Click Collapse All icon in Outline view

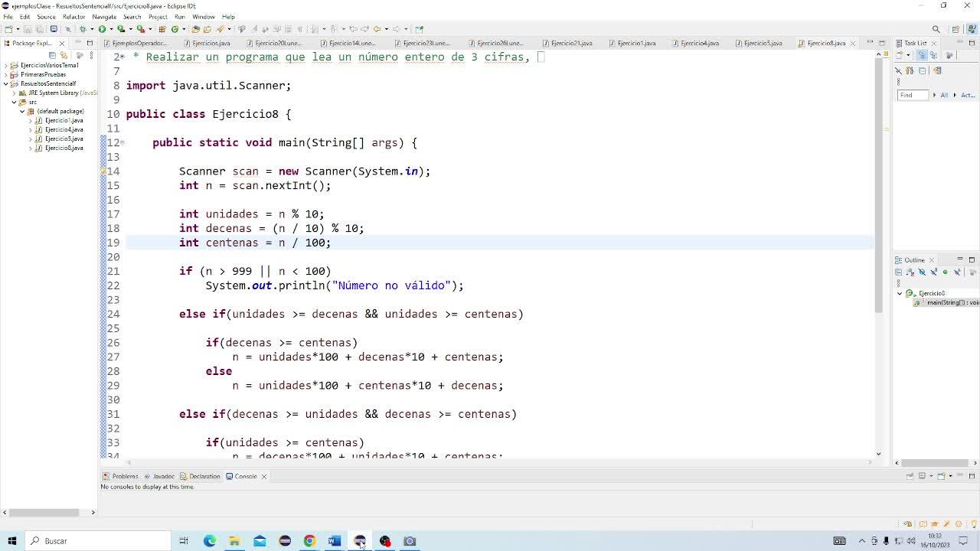pyautogui.click(x=899, y=272)
